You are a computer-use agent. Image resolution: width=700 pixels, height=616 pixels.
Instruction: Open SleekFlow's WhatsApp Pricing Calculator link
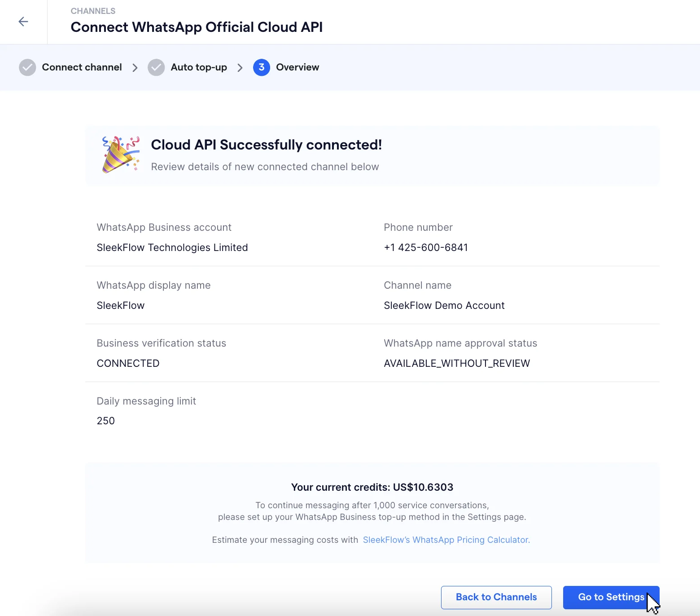(x=446, y=540)
